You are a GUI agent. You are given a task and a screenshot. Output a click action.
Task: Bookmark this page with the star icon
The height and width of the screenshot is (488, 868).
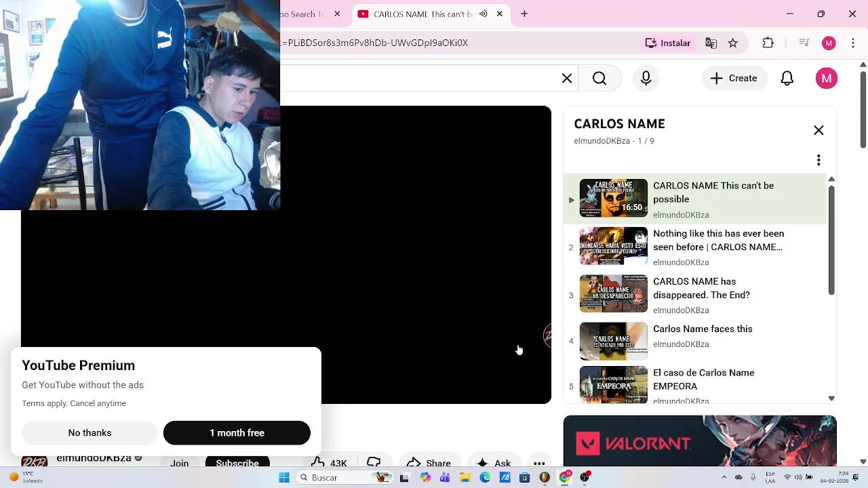(733, 43)
